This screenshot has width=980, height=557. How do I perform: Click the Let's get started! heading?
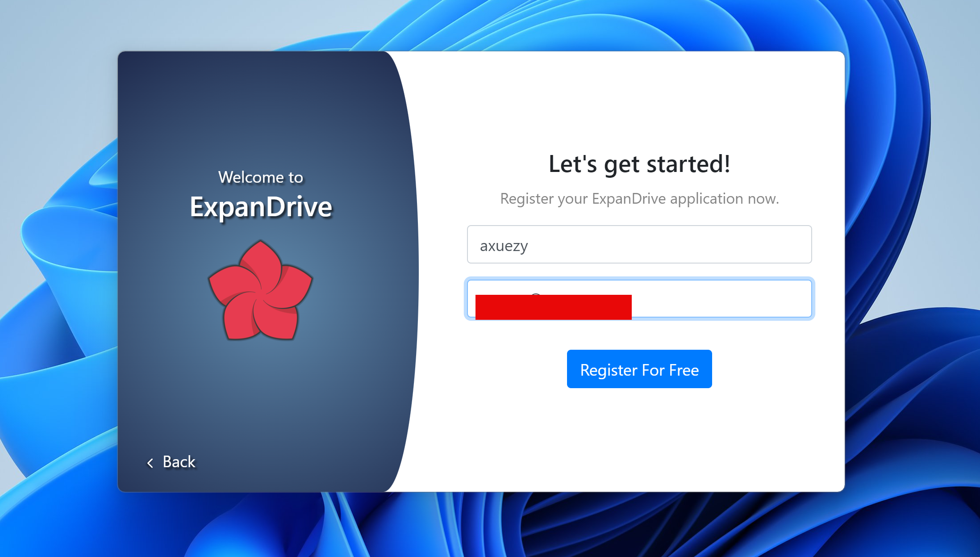click(x=639, y=164)
